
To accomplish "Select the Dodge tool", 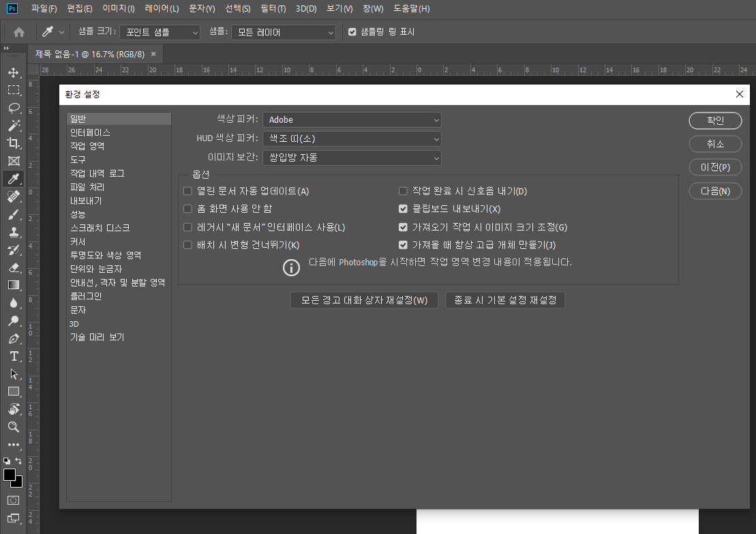I will 14,321.
